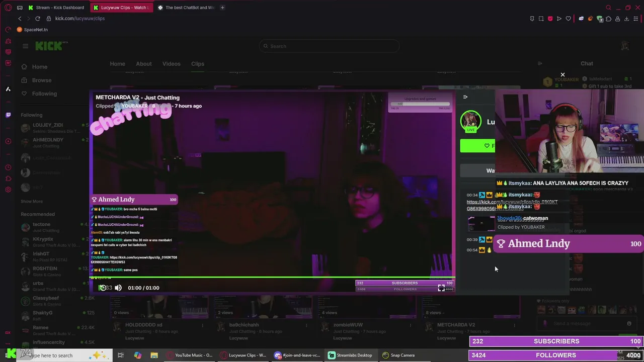Take a snapshot with the capture icon
The height and width of the screenshot is (362, 644).
click(x=541, y=19)
